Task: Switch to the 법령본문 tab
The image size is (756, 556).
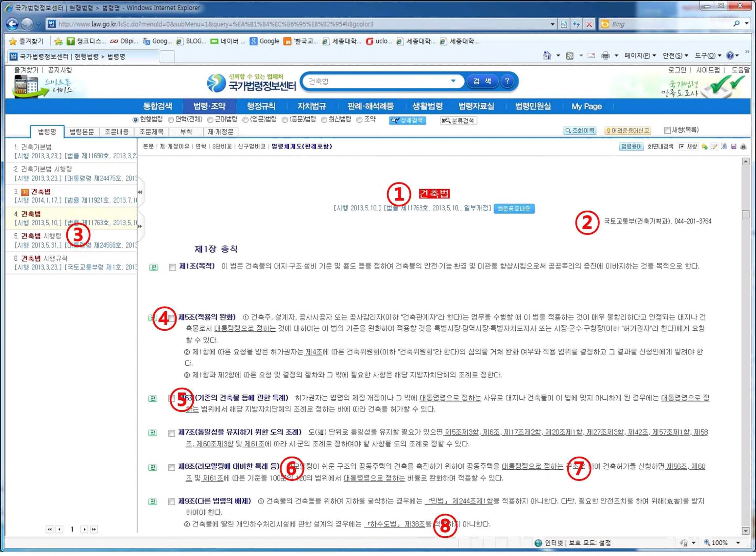Action: point(82,131)
